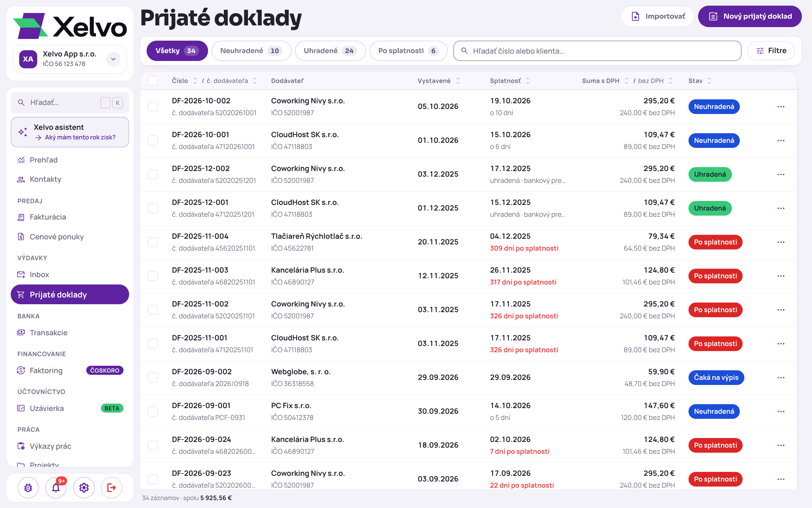Sort by Suma s DPH column
This screenshot has width=812, height=508.
pyautogui.click(x=605, y=81)
